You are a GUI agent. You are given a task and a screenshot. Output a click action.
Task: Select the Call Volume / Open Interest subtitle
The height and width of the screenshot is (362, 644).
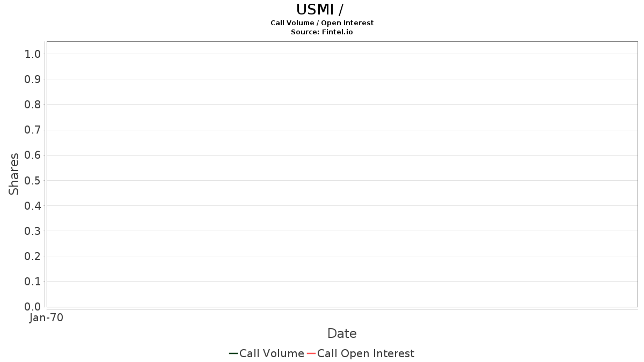point(322,23)
